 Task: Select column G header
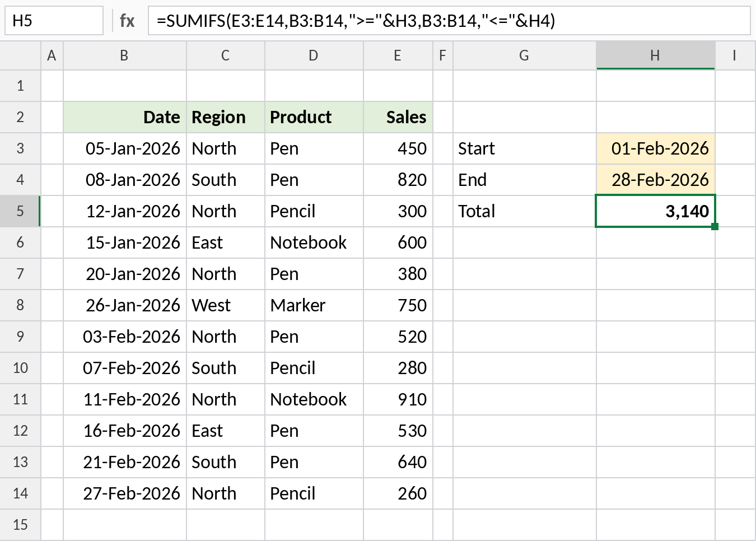pos(524,55)
